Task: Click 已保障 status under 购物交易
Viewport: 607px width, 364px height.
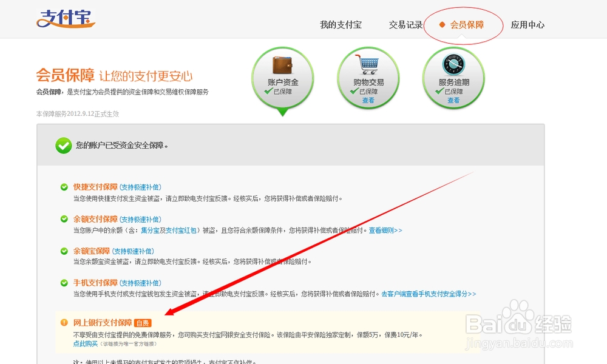Action: tap(368, 92)
